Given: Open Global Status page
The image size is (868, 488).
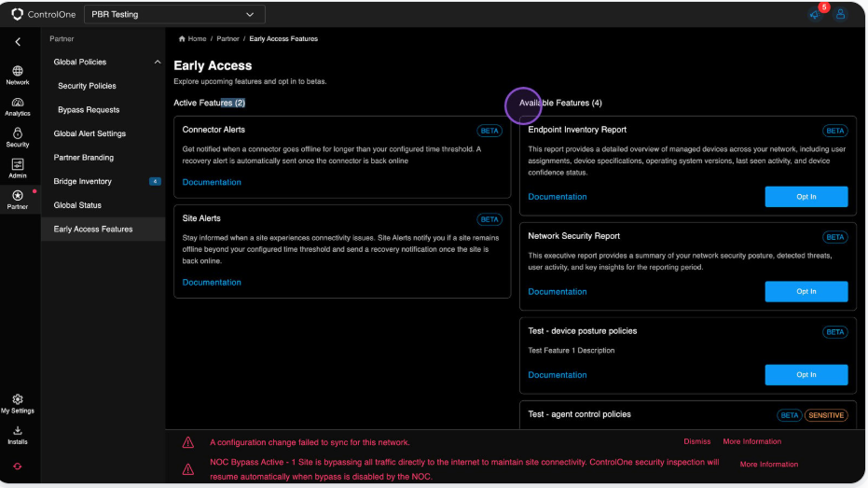Looking at the screenshot, I should point(77,205).
